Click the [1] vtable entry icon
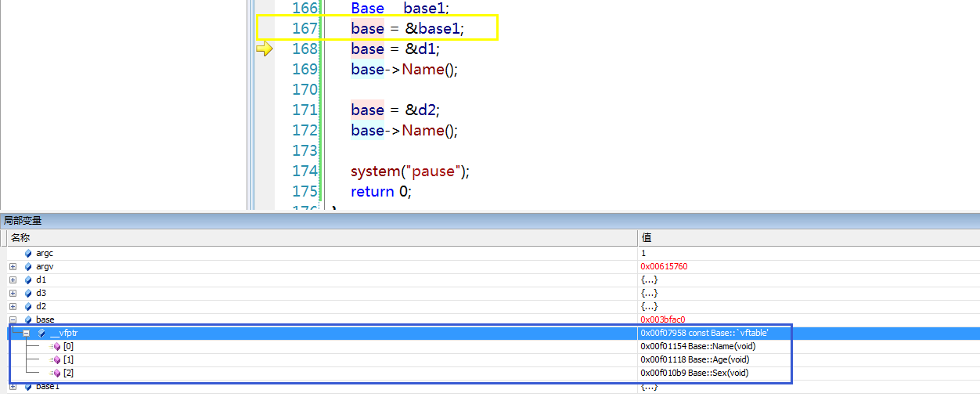Image resolution: width=980 pixels, height=397 pixels. point(56,360)
